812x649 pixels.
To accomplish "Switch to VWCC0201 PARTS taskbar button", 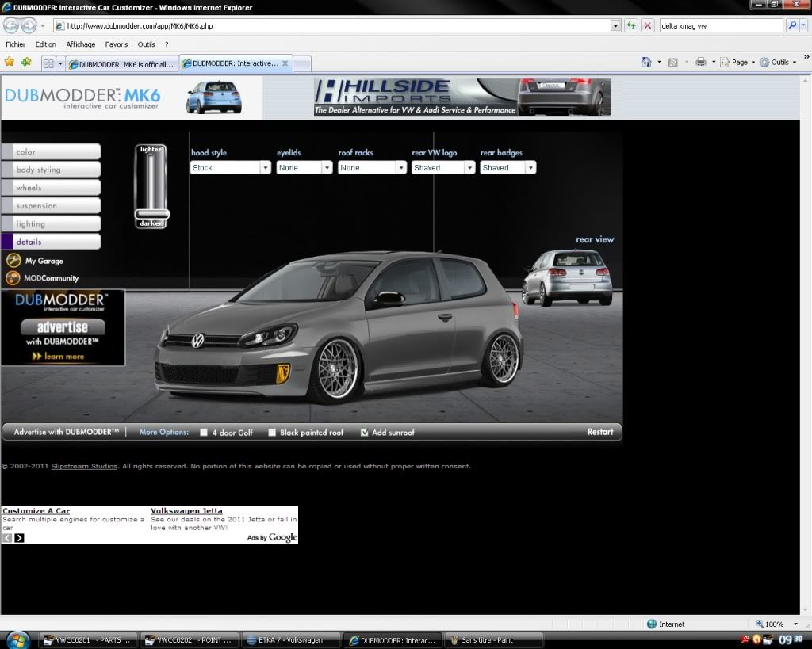I will tap(89, 640).
